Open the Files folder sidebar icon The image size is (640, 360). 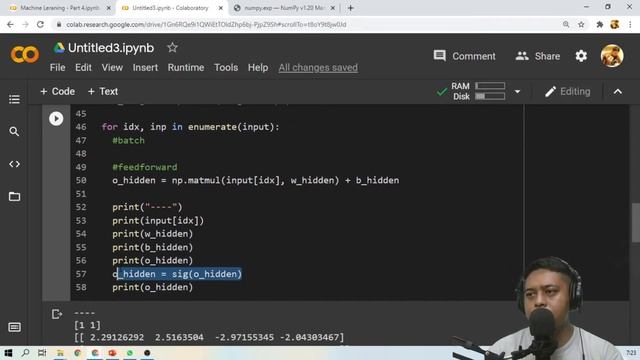point(14,196)
